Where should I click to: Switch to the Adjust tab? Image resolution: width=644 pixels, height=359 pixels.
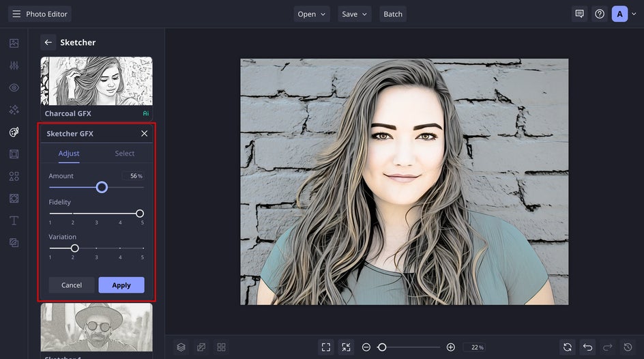coord(69,153)
